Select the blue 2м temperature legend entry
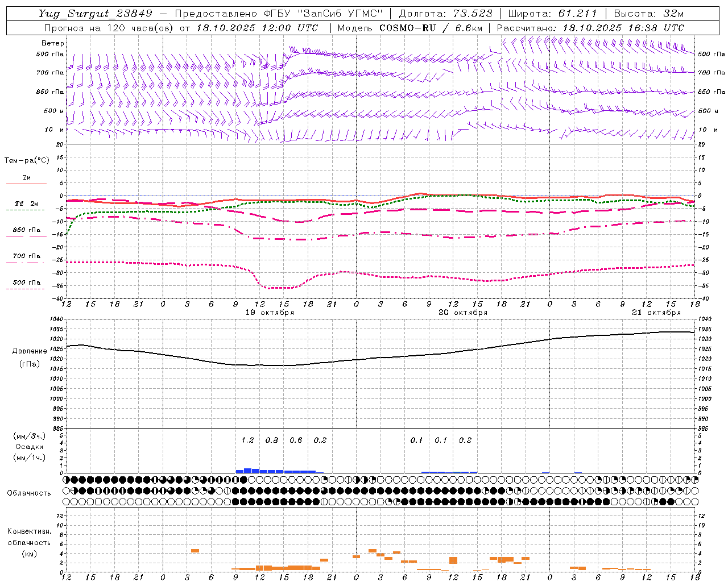728x582 pixels. (x=27, y=180)
